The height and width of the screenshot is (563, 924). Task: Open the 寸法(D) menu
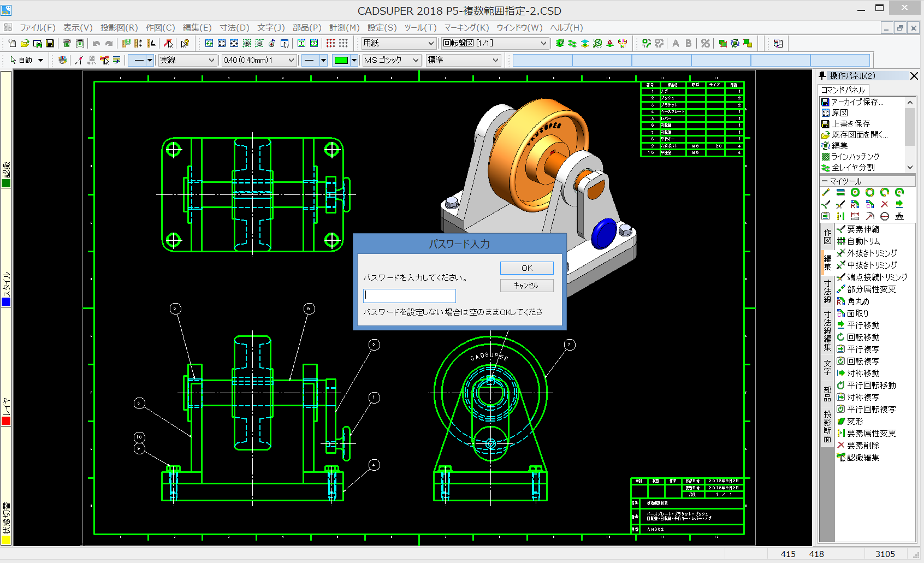click(x=234, y=27)
